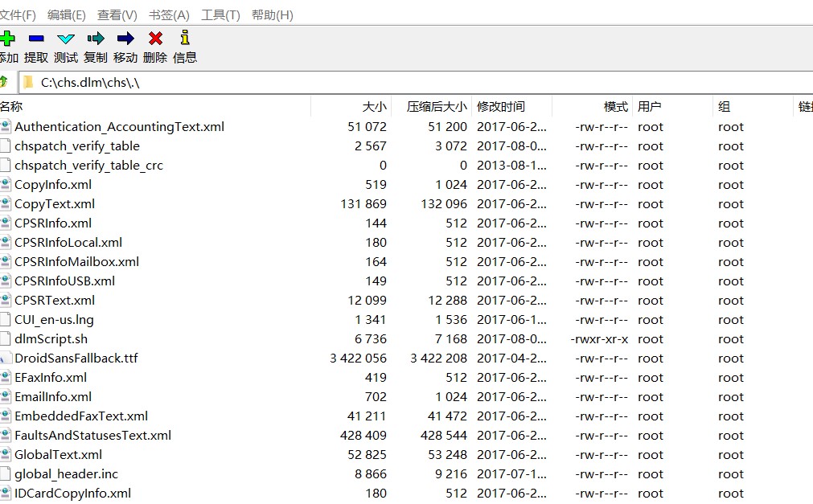Select DroidSansFallback.ttf file
This screenshot has width=813, height=504.
tap(76, 359)
